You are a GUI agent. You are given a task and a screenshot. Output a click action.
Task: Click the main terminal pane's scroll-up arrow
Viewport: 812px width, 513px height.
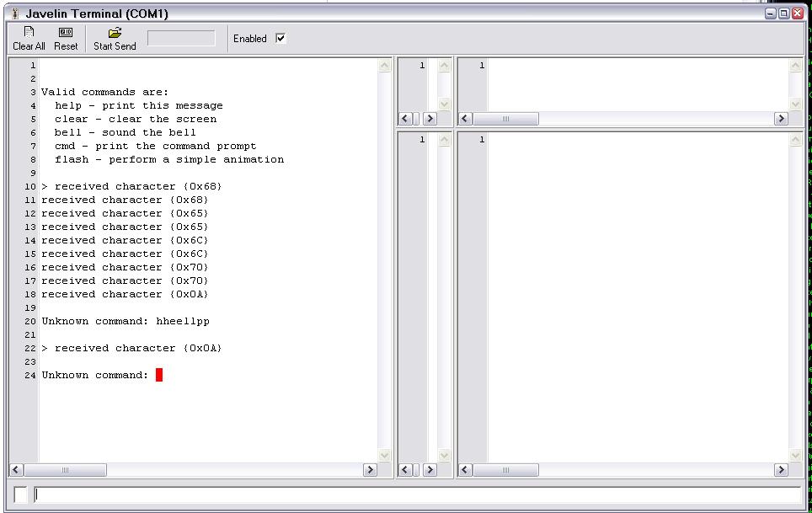click(385, 66)
